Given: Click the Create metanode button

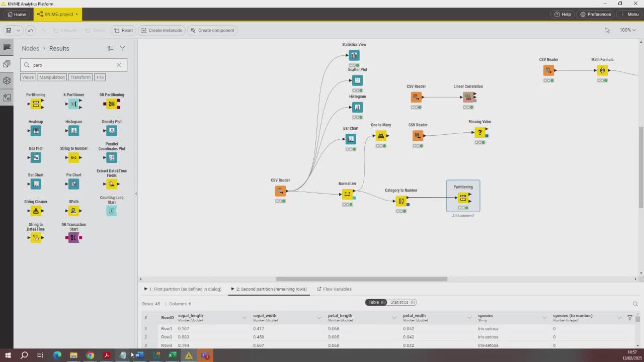Looking at the screenshot, I should [162, 30].
